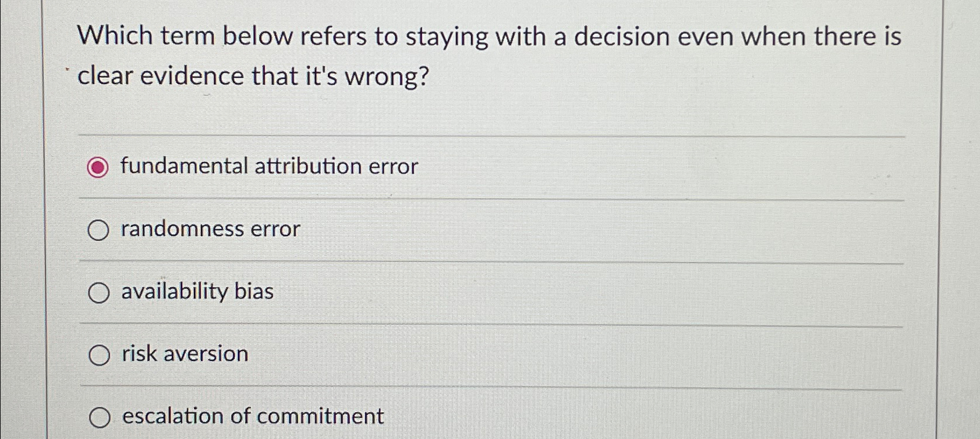Click the question title text
980x439 pixels.
pos(489,55)
